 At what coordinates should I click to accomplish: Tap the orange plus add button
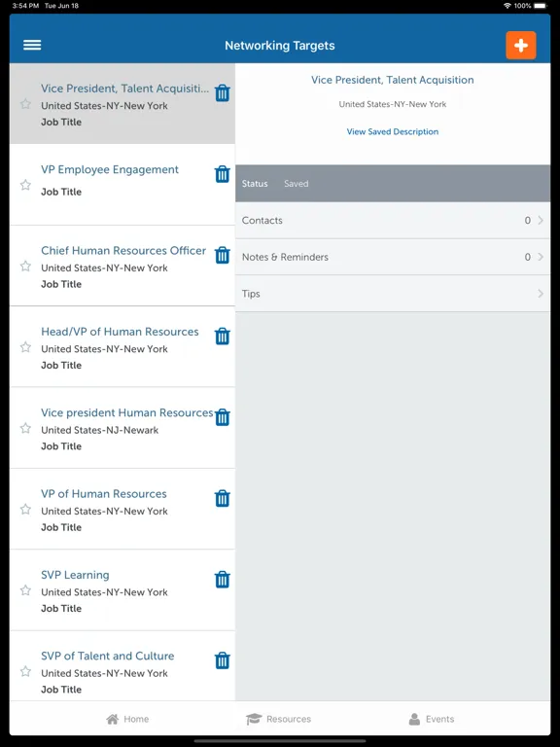pos(521,46)
